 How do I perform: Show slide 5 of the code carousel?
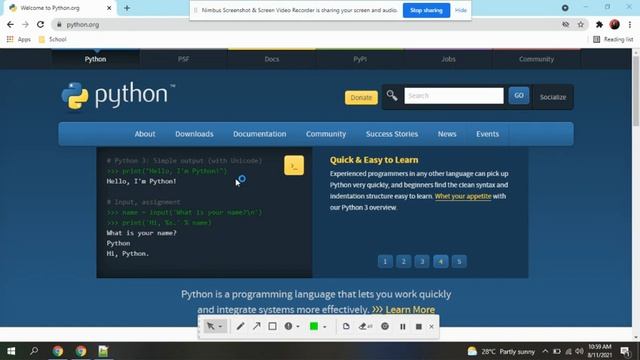[459, 261]
